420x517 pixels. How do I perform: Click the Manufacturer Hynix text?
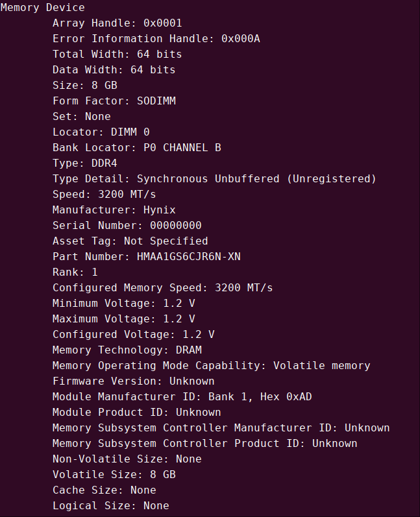[x=114, y=210]
